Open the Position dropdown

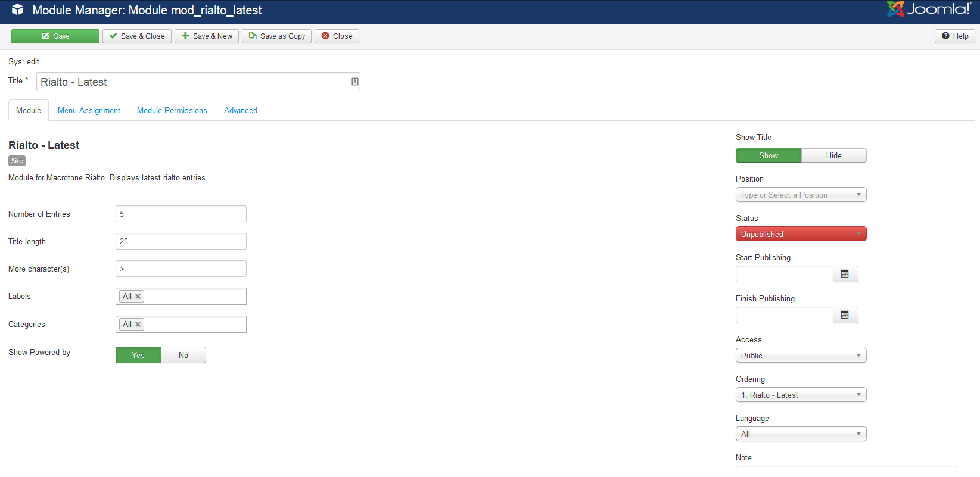[x=801, y=195]
